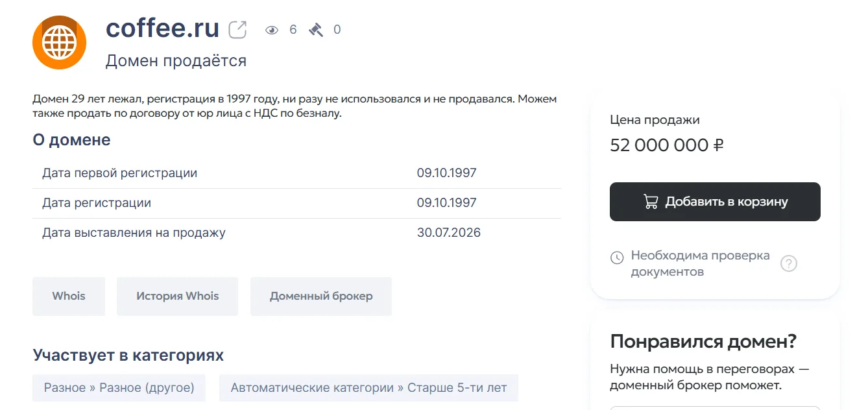Open category Разное » Разное (другое)
Screen dimensions: 868x410
pos(119,388)
